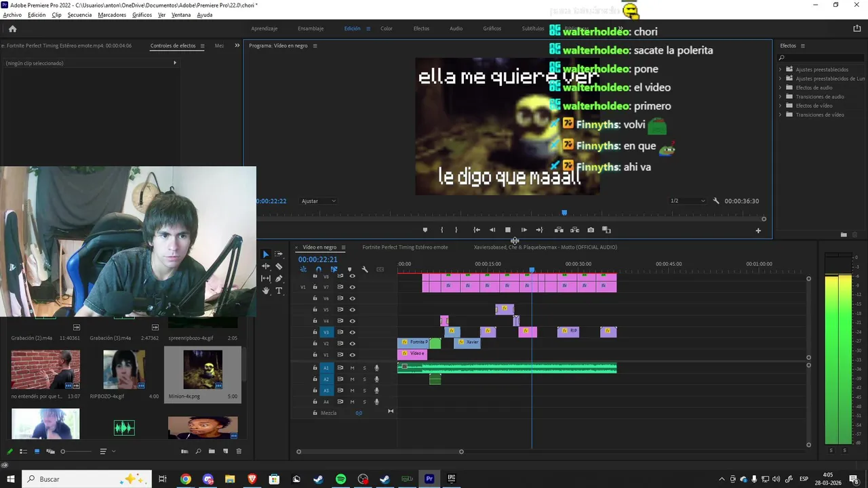Select the Pen tool

279,279
